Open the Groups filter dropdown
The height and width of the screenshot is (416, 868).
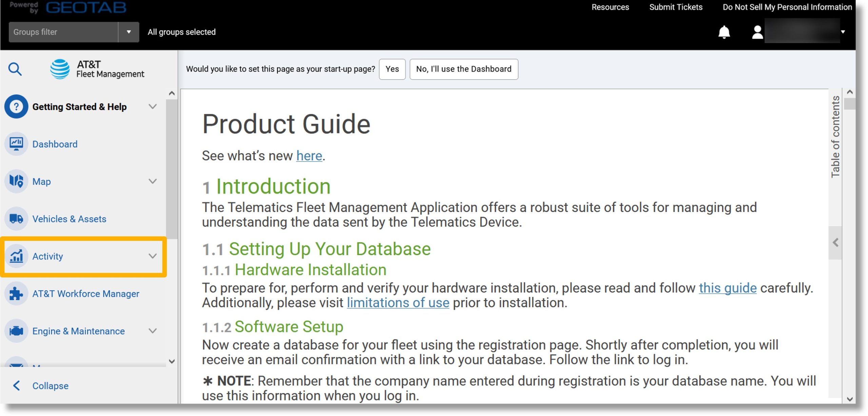click(x=129, y=32)
